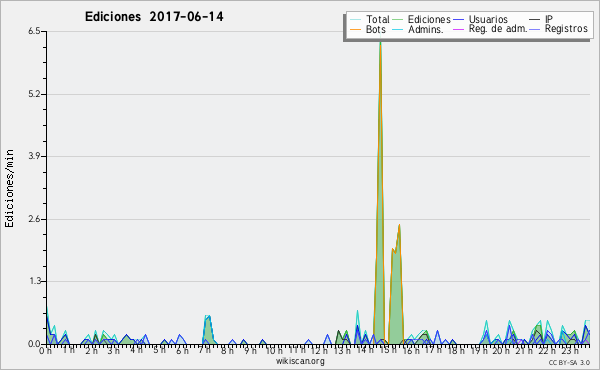Image resolution: width=600 pixels, height=370 pixels.
Task: Click the 'Ediciones' legend label
Action: (429, 19)
